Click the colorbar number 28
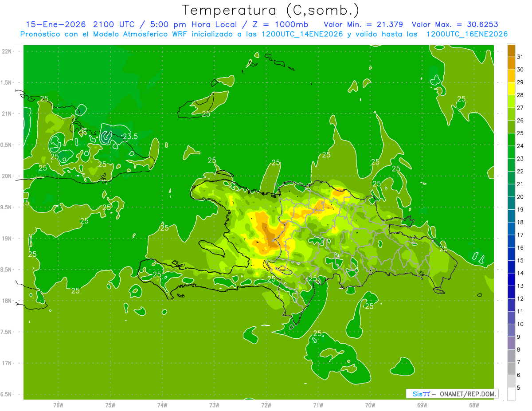This screenshot has width=532, height=411. [x=520, y=95]
